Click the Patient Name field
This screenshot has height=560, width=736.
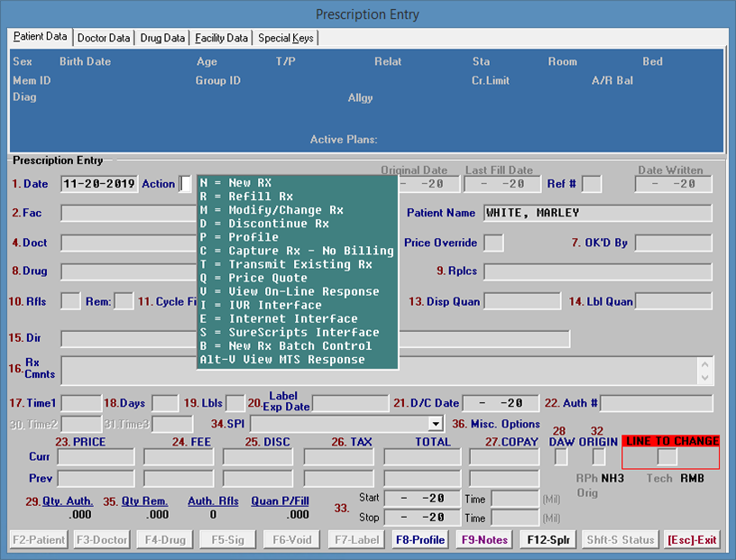(x=596, y=214)
